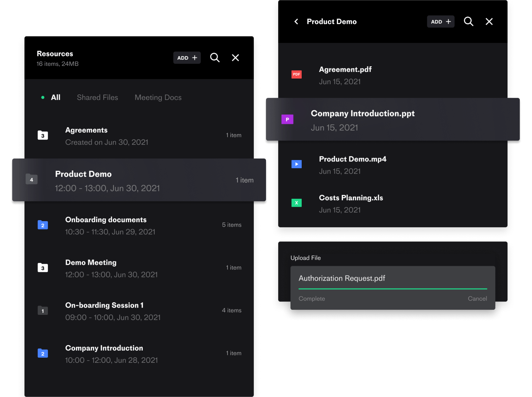
Task: Click Agreements created date text
Action: [107, 142]
